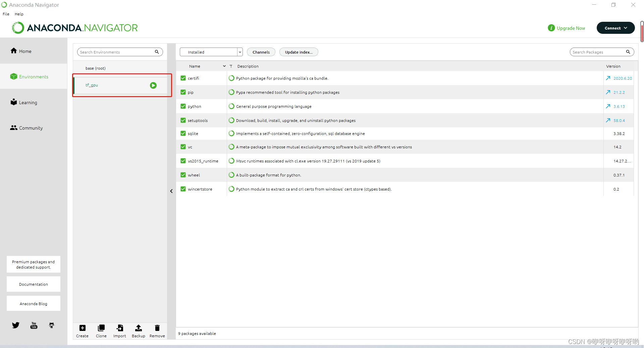Import an environment

click(120, 331)
